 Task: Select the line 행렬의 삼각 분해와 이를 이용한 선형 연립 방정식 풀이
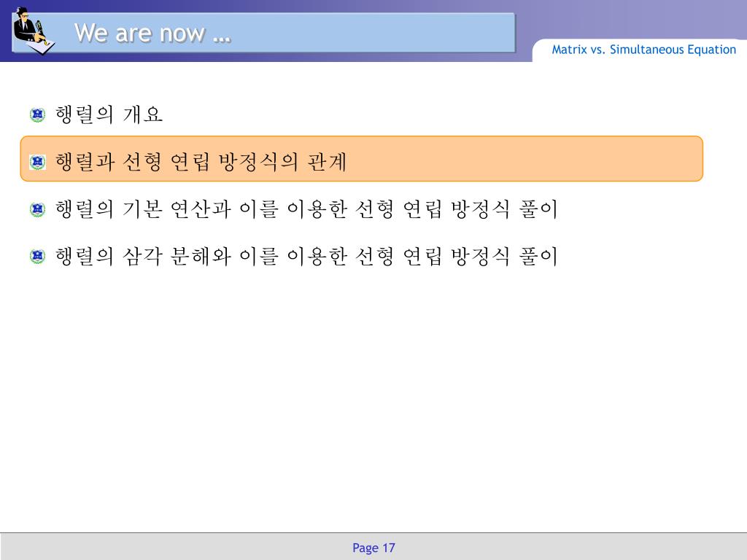pyautogui.click(x=306, y=256)
